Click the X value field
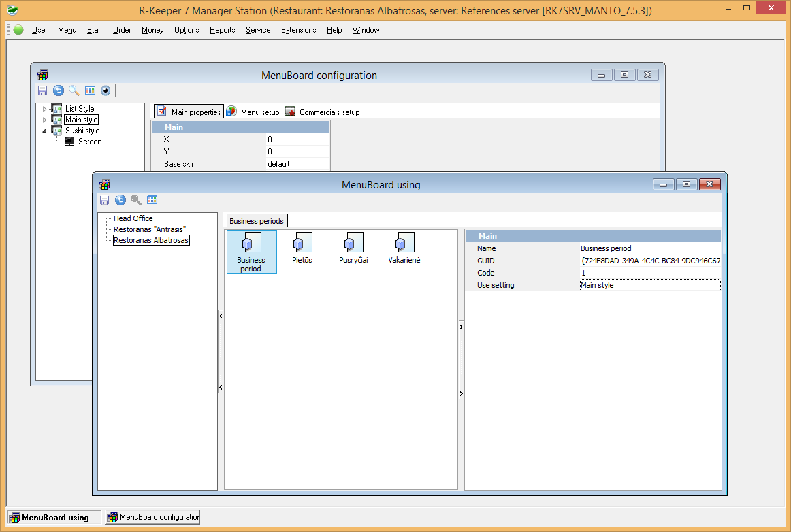791x532 pixels. [x=297, y=139]
